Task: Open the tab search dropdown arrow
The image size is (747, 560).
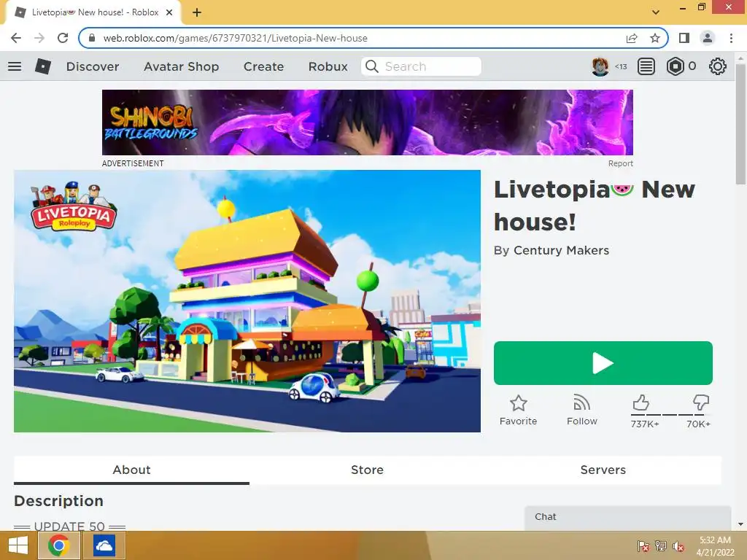Action: point(656,12)
